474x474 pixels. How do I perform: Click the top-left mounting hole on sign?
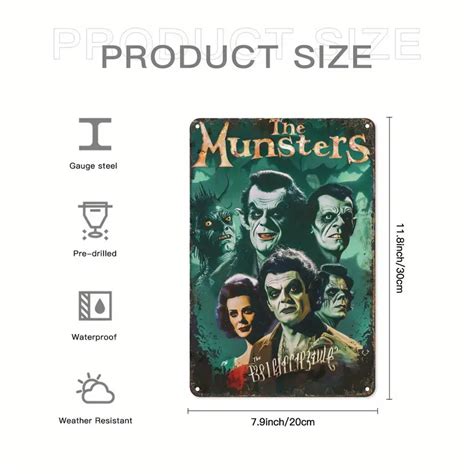click(197, 127)
